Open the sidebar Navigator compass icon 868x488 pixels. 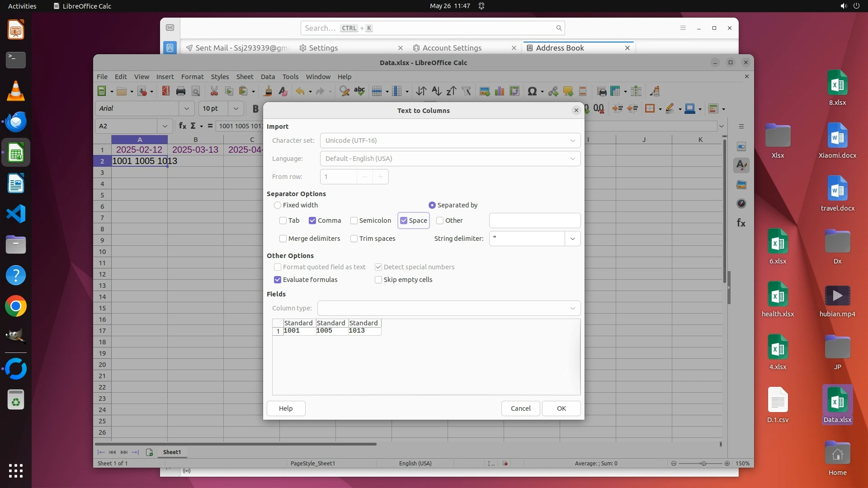[x=741, y=204]
